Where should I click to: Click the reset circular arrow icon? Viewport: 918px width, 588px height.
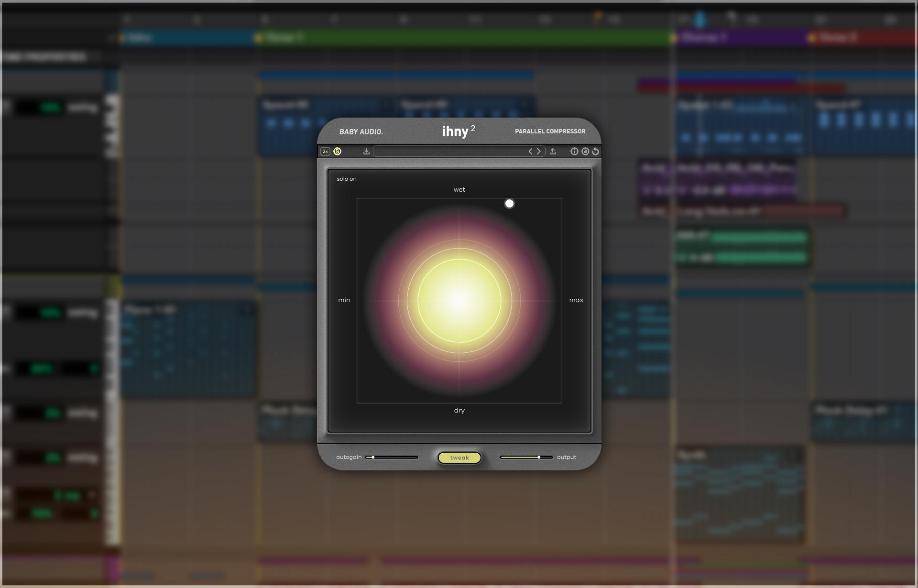coord(595,152)
